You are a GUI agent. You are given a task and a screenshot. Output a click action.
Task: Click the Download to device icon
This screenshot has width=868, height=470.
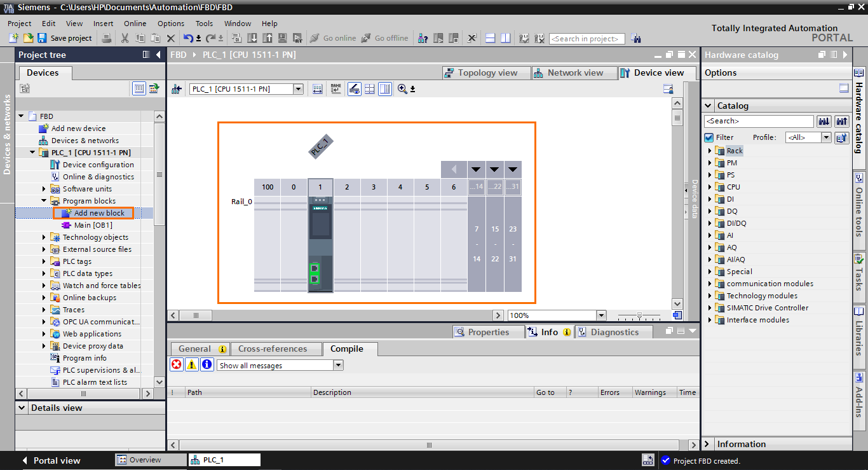click(252, 38)
